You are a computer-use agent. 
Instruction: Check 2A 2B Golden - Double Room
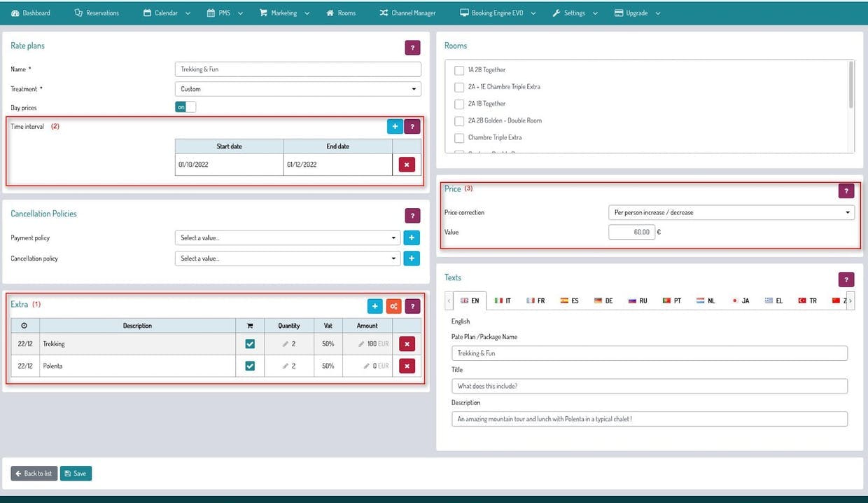459,120
